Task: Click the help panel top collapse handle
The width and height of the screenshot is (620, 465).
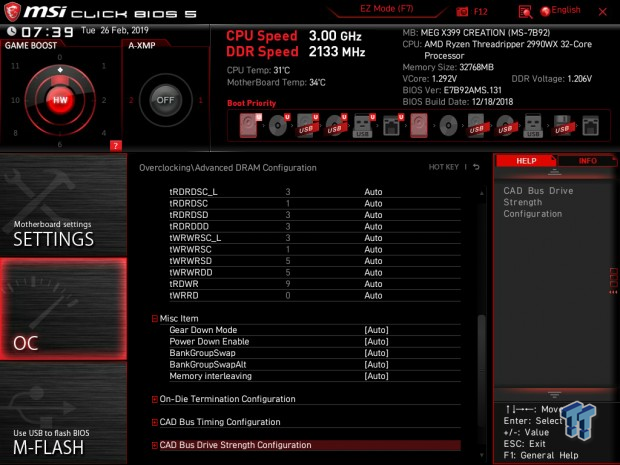Action: pos(554,172)
